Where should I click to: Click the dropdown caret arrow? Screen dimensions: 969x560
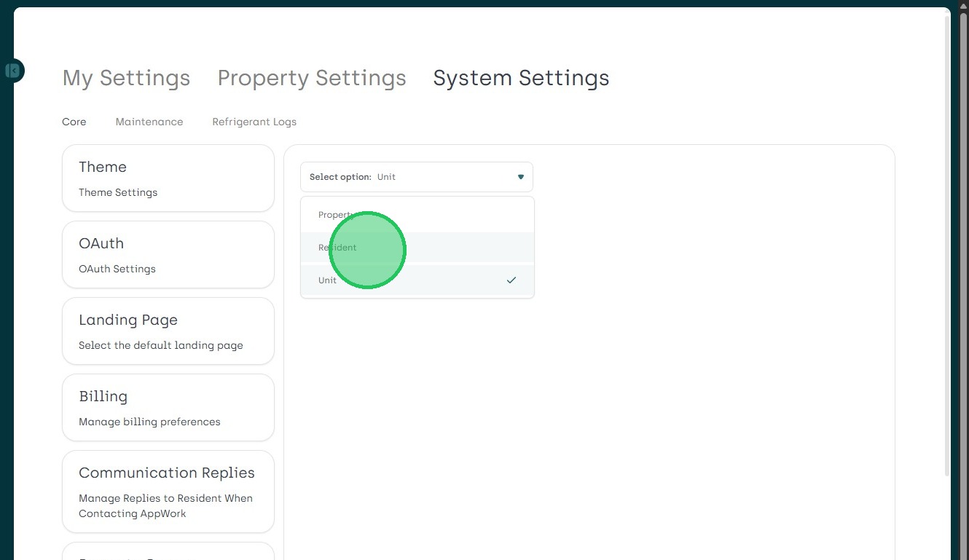521,177
